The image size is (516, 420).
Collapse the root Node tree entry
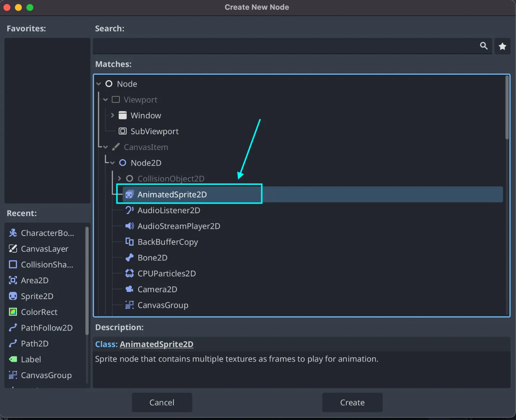[99, 84]
